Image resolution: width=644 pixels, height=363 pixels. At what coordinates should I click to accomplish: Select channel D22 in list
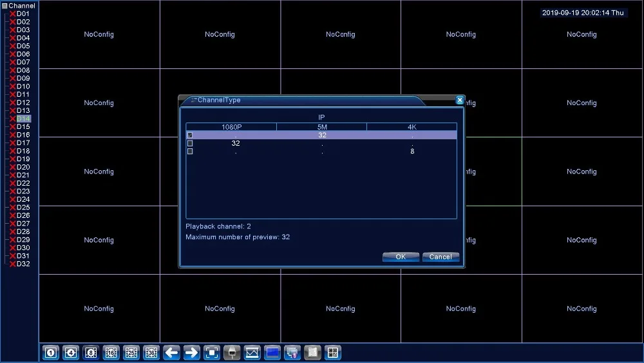[23, 183]
